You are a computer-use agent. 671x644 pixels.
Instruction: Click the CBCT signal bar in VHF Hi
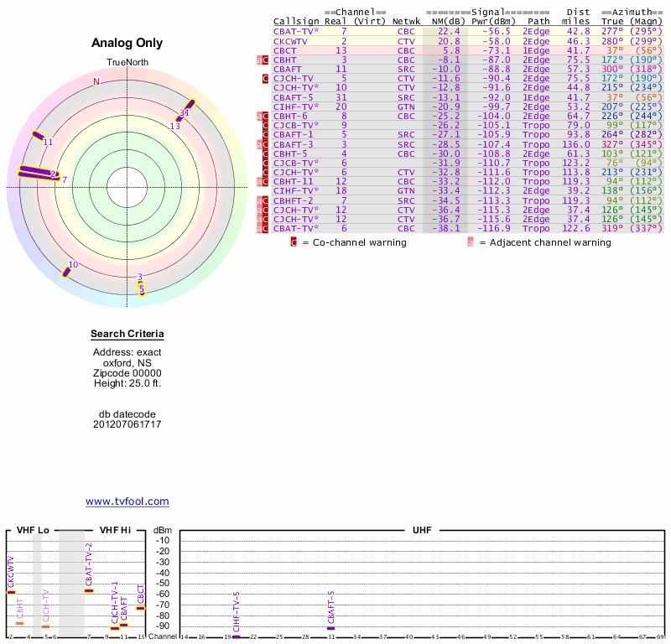(141, 608)
